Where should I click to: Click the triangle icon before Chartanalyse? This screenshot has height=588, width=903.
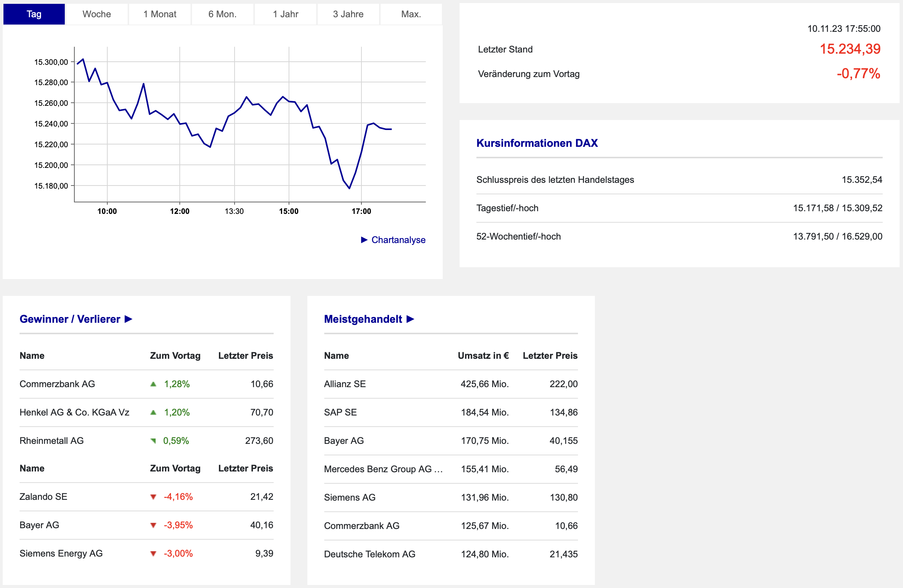click(x=364, y=240)
